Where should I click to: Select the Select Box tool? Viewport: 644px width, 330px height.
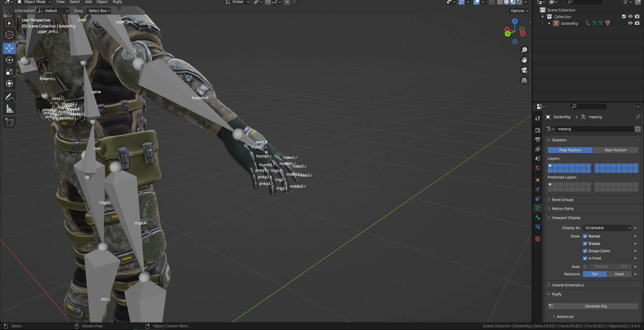(9, 23)
